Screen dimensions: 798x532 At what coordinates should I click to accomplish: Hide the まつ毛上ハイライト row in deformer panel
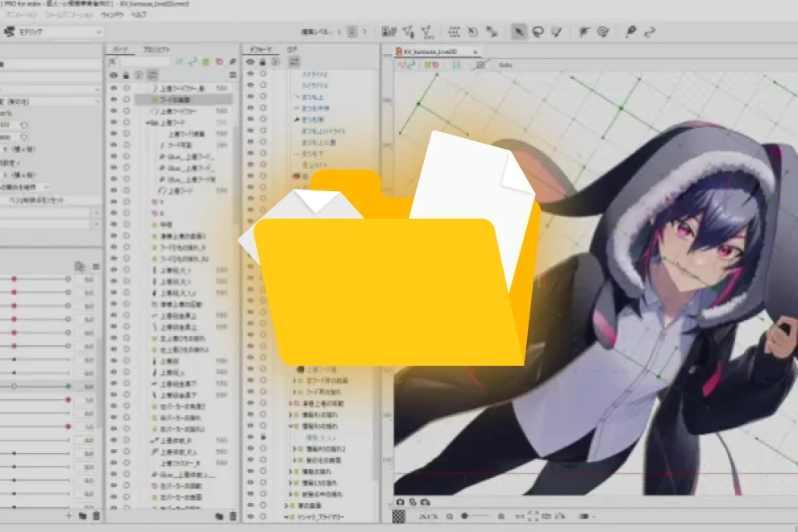pos(250,131)
